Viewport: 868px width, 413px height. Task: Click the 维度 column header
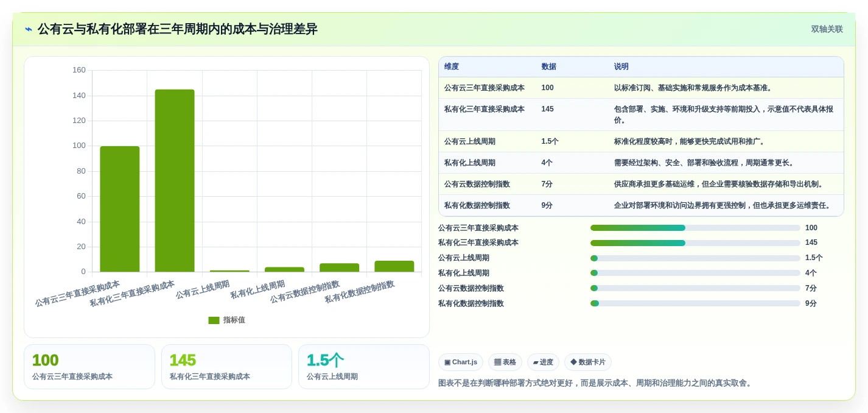coord(452,67)
